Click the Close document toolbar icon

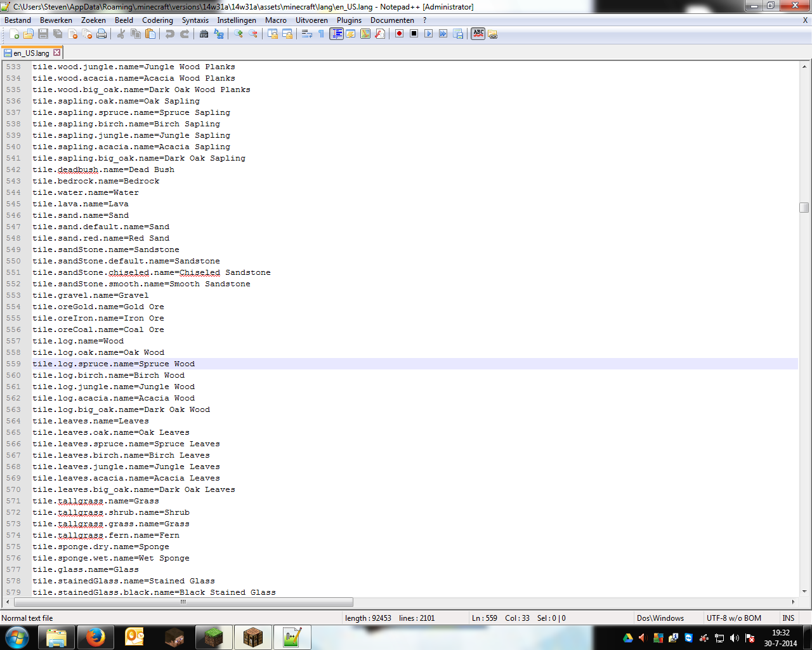tap(72, 34)
